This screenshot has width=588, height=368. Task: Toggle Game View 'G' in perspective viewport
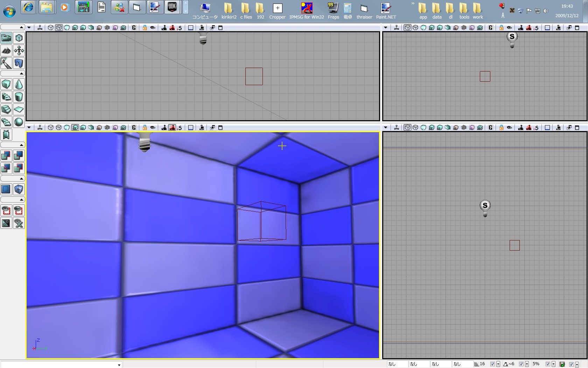(134, 128)
